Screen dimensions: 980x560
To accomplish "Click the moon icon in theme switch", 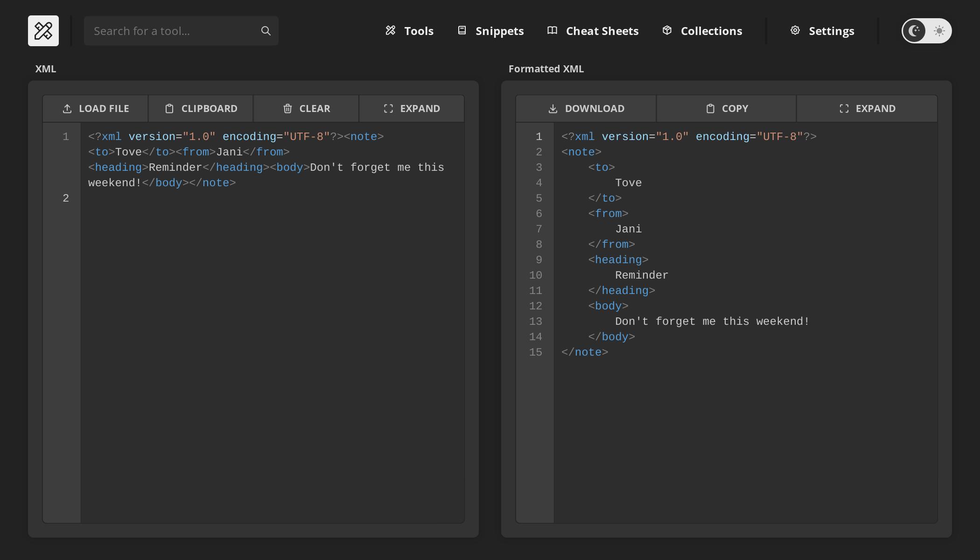I will pos(914,31).
